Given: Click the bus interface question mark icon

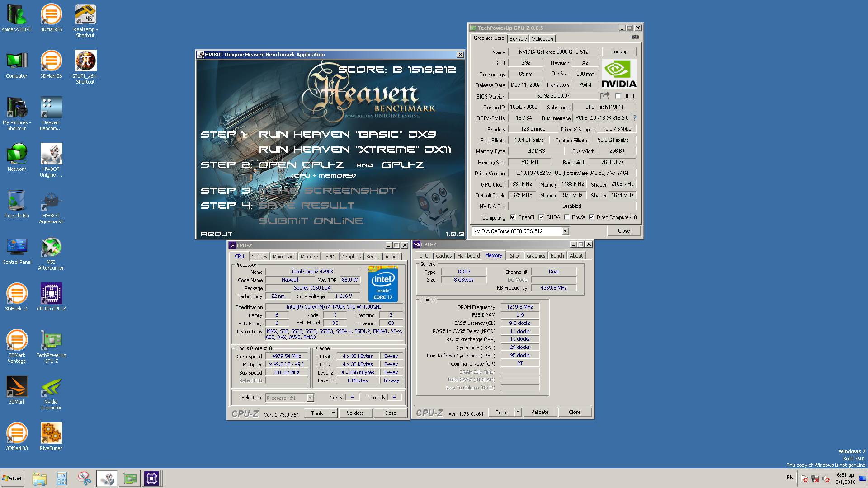Looking at the screenshot, I should coord(635,118).
